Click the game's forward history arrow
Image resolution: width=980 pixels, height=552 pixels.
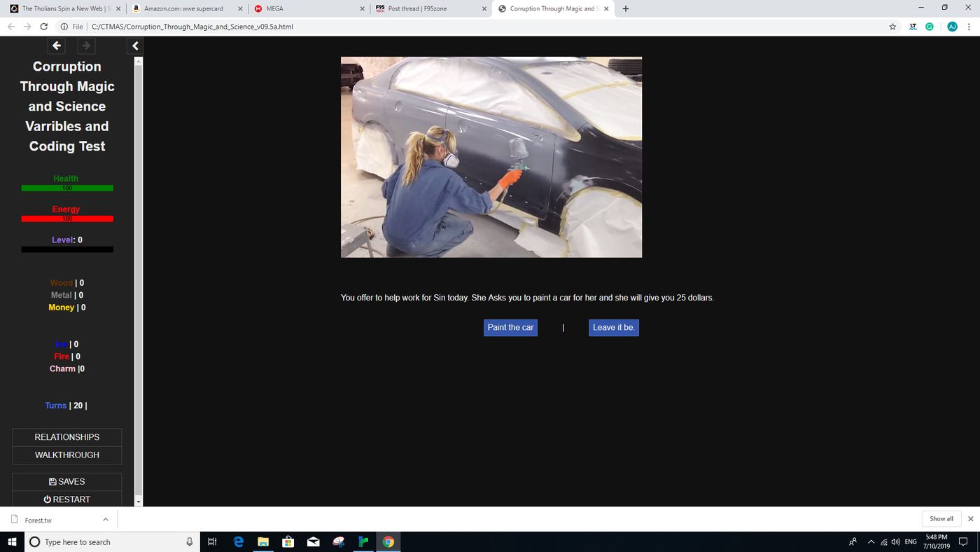[x=85, y=46]
